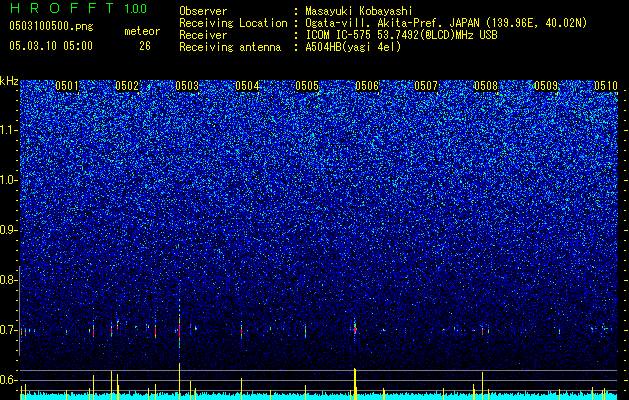Click the 0508 time marker
Image resolution: width=629 pixels, height=400 pixels.
click(x=486, y=86)
